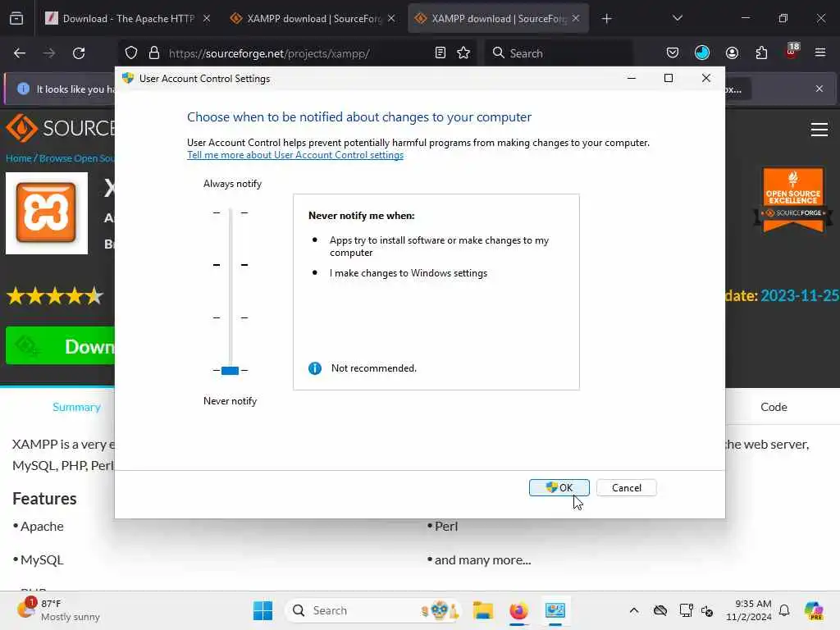The image size is (840, 630).
Task: Open the Summary tab on SourceForge
Action: pos(76,407)
